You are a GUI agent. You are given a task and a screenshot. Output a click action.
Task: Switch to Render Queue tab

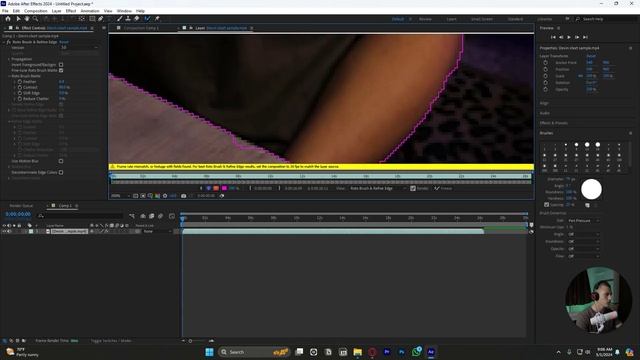[x=21, y=206]
